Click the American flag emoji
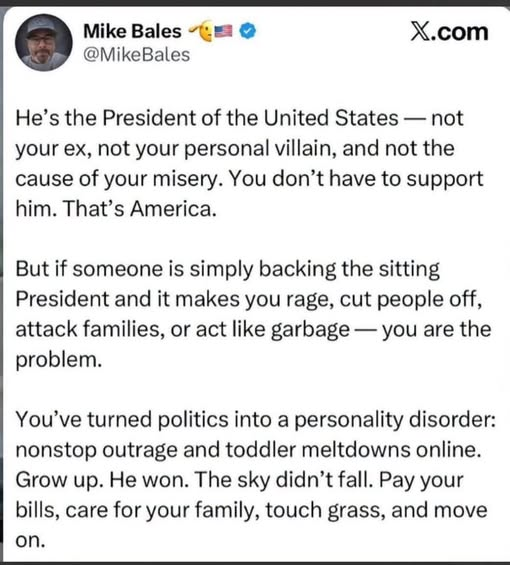Viewport: 510px width, 565px height. [x=223, y=31]
